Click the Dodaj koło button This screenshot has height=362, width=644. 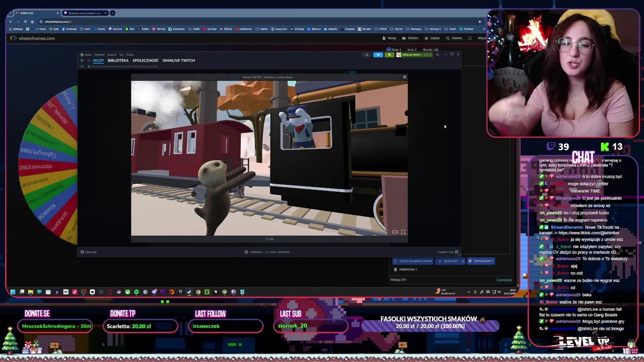point(447,261)
